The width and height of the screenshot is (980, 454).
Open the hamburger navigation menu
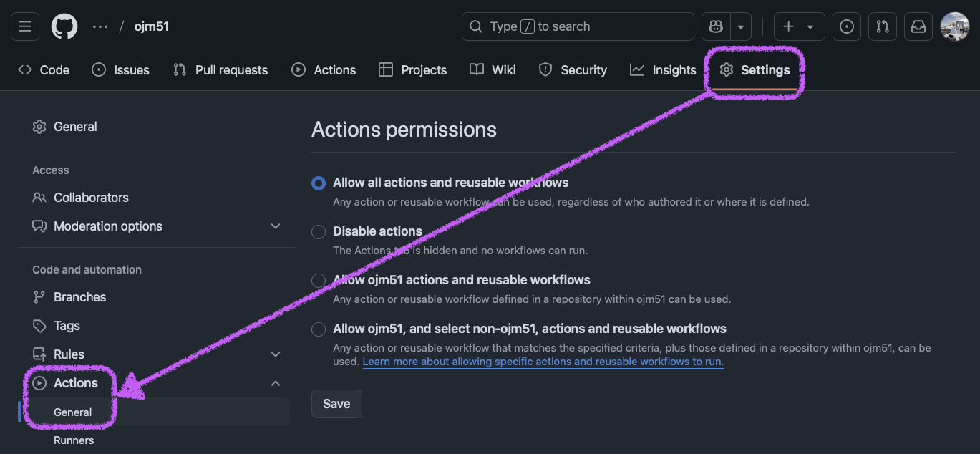pyautogui.click(x=25, y=26)
